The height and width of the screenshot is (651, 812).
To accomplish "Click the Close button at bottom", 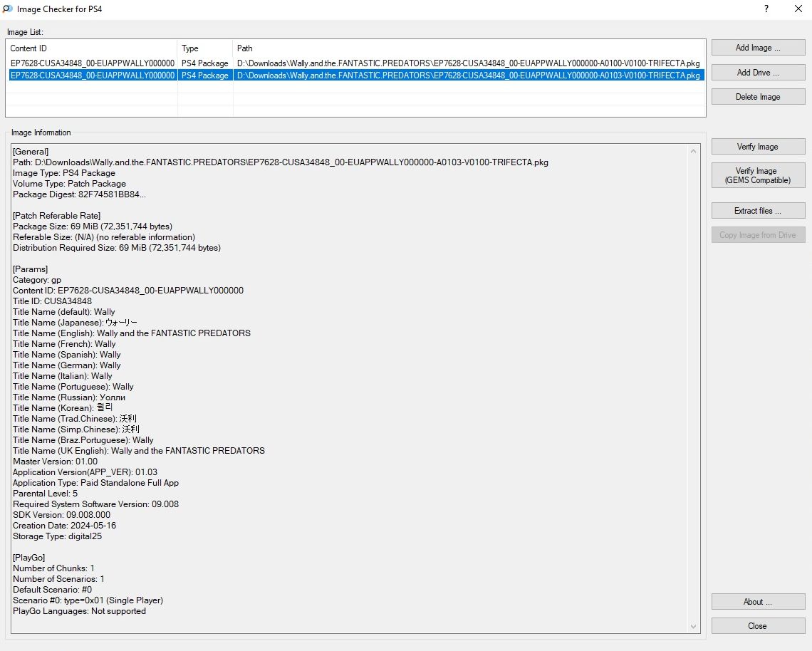I will point(758,626).
